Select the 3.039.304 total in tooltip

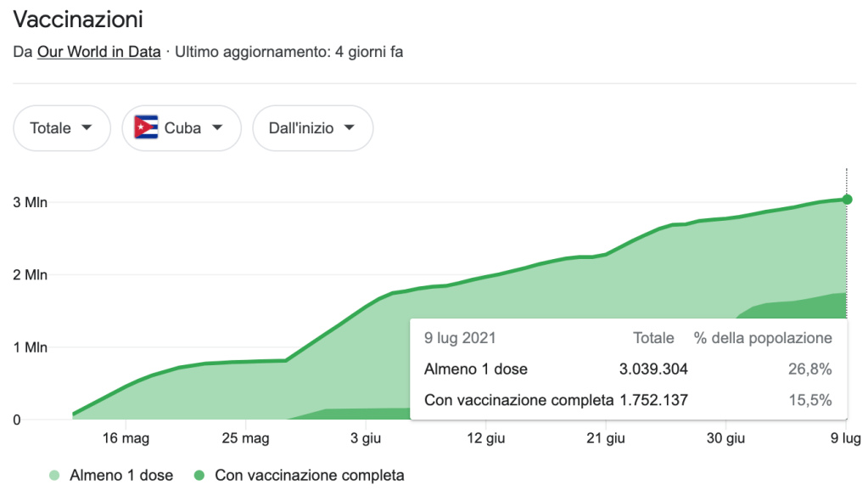point(653,369)
